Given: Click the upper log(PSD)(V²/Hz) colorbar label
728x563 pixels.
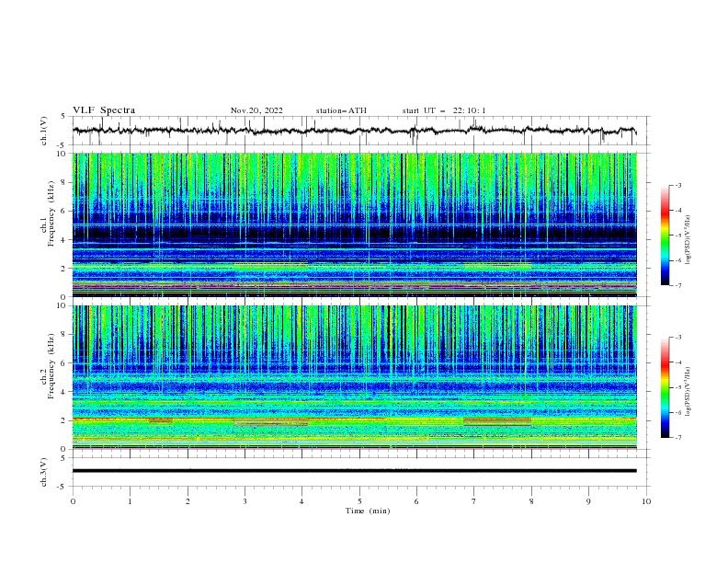Looking at the screenshot, I should (688, 240).
